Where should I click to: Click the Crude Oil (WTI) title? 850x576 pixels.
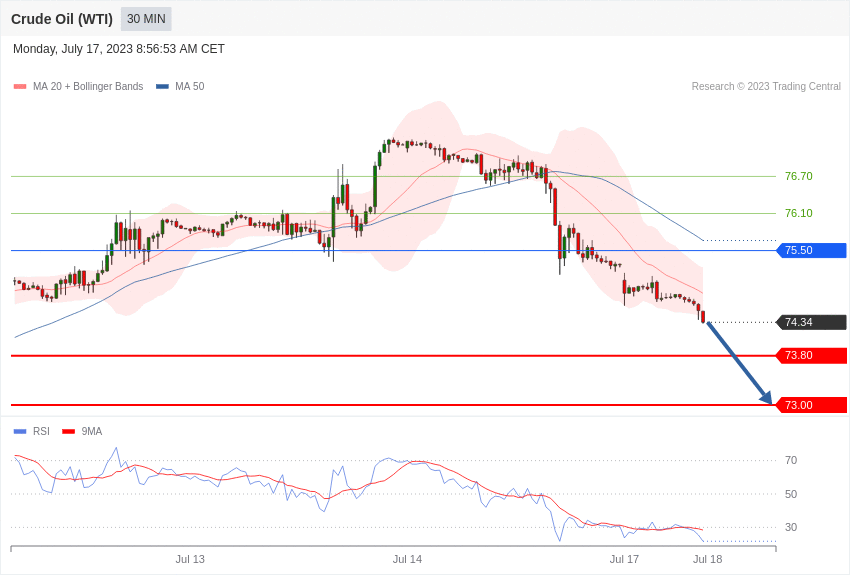tap(62, 19)
